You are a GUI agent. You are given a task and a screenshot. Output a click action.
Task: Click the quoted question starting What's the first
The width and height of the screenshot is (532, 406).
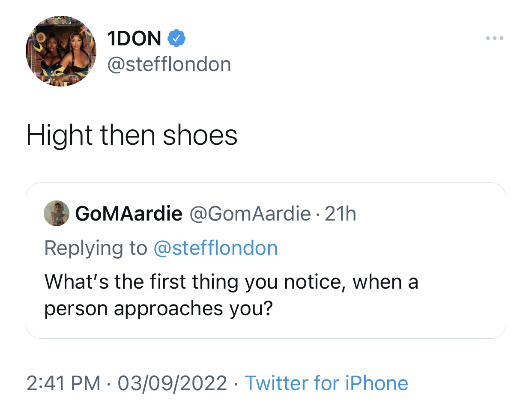click(x=231, y=296)
